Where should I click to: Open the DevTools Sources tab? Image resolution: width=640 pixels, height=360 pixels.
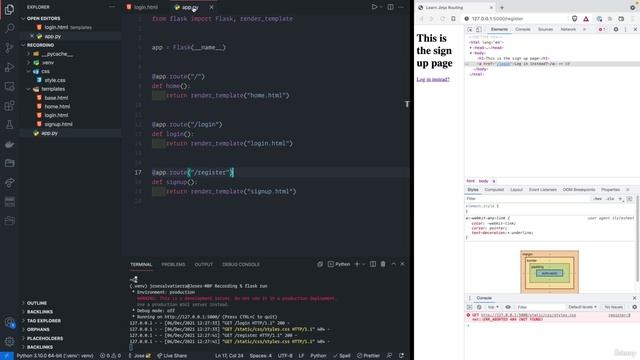(545, 29)
